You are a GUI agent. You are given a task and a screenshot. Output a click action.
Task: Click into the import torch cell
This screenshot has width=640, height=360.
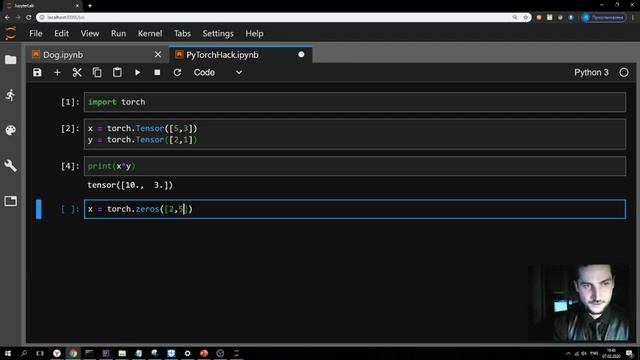(x=355, y=102)
